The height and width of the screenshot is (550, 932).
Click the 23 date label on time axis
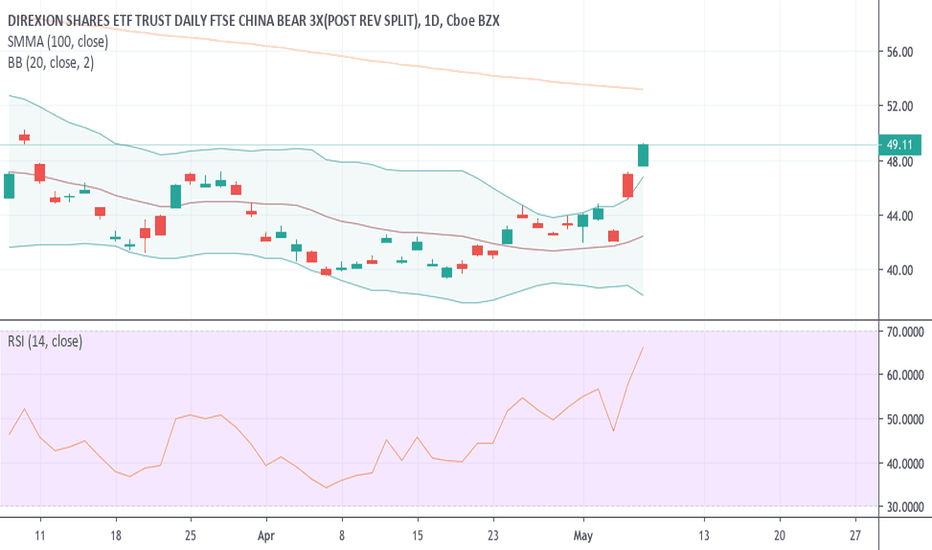(493, 536)
